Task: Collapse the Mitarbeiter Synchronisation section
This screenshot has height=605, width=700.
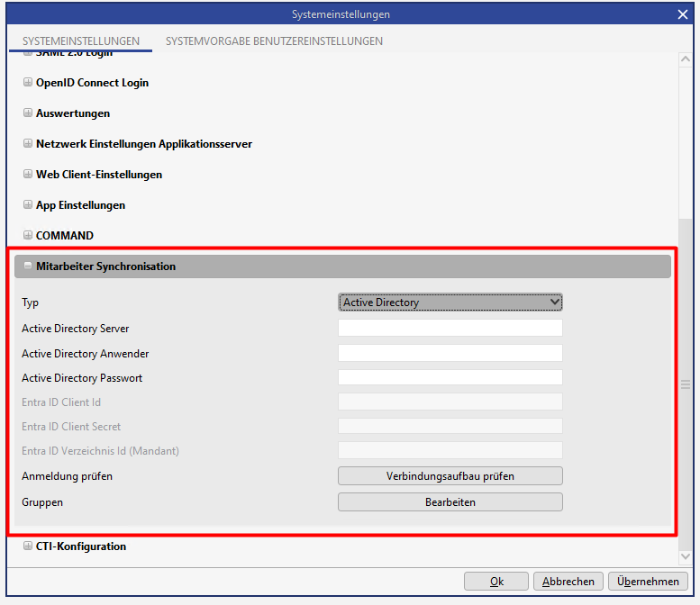Action: coord(28,266)
